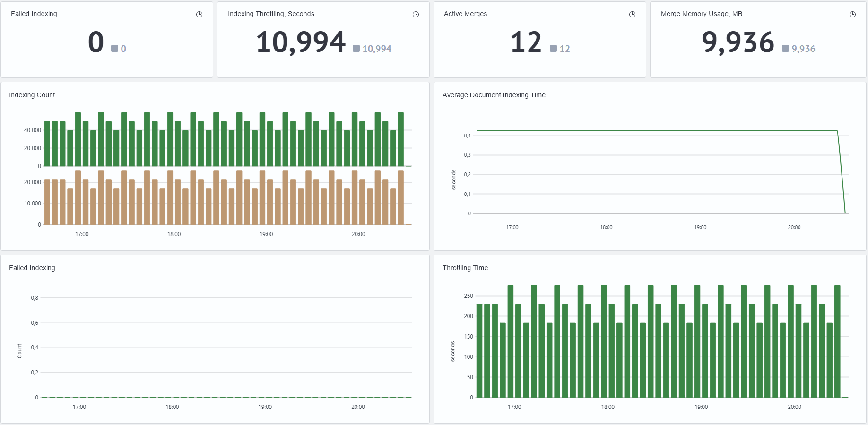Click clock icon on Active Merges card
This screenshot has height=425, width=868.
pos(633,15)
